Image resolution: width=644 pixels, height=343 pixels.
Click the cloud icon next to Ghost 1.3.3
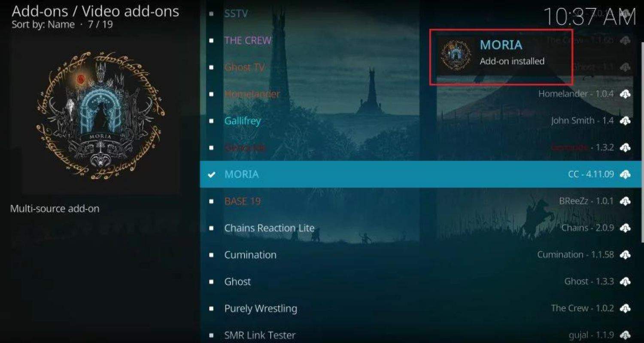pyautogui.click(x=625, y=282)
